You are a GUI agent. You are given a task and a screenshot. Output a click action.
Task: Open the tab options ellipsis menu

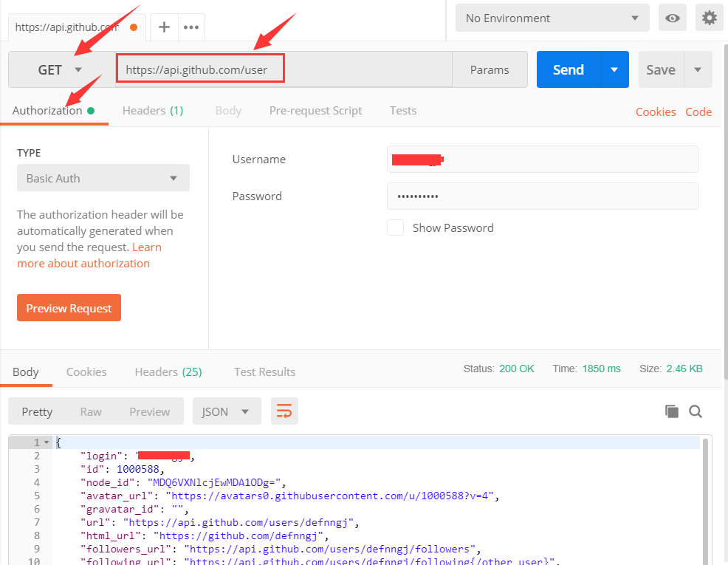191,27
